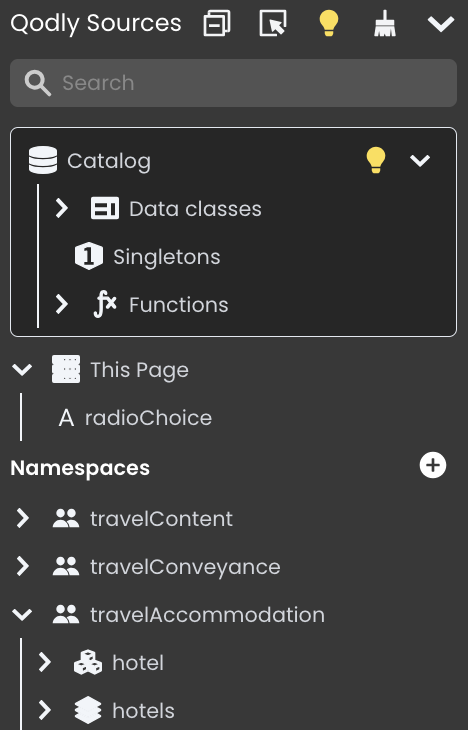Collapse the Qodly Sources panel chevron
Screen dimensions: 468x730
441,24
